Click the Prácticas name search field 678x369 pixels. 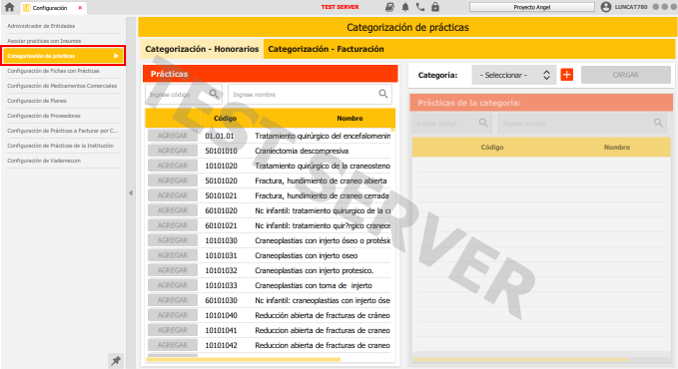point(310,94)
